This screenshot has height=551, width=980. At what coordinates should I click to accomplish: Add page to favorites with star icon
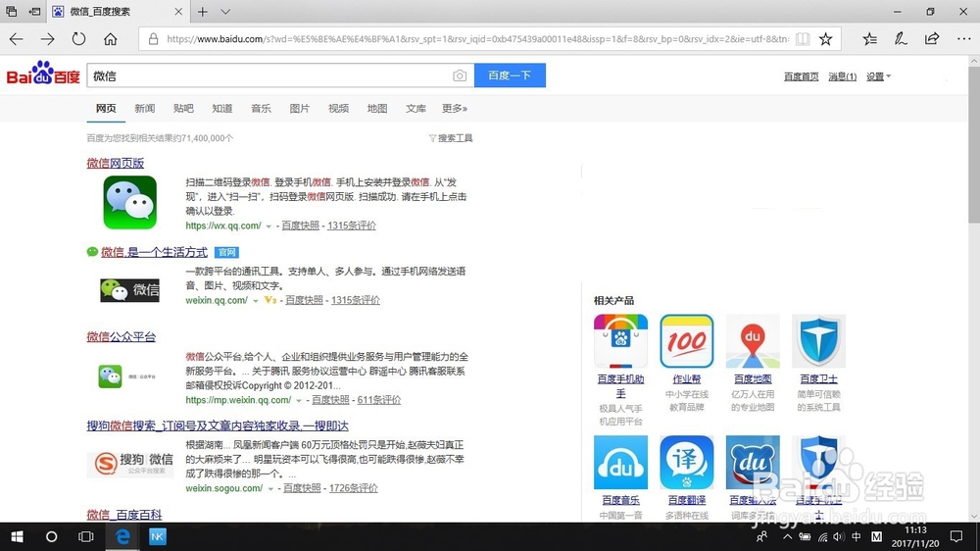[825, 39]
